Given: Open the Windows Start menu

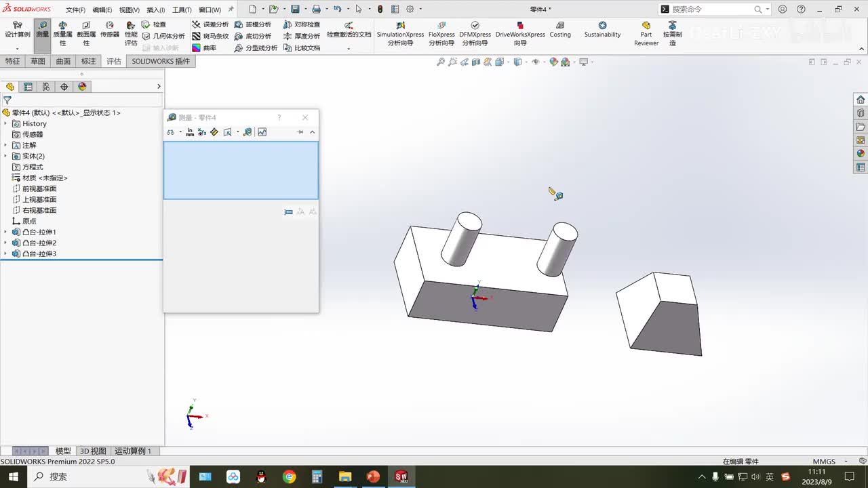Looking at the screenshot, I should coord(14,476).
